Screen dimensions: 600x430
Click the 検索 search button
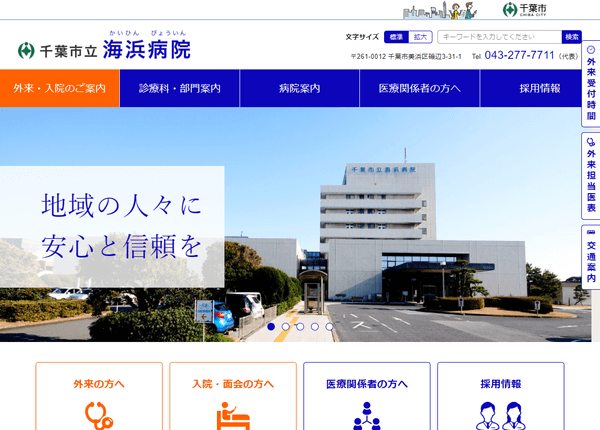[x=571, y=37]
